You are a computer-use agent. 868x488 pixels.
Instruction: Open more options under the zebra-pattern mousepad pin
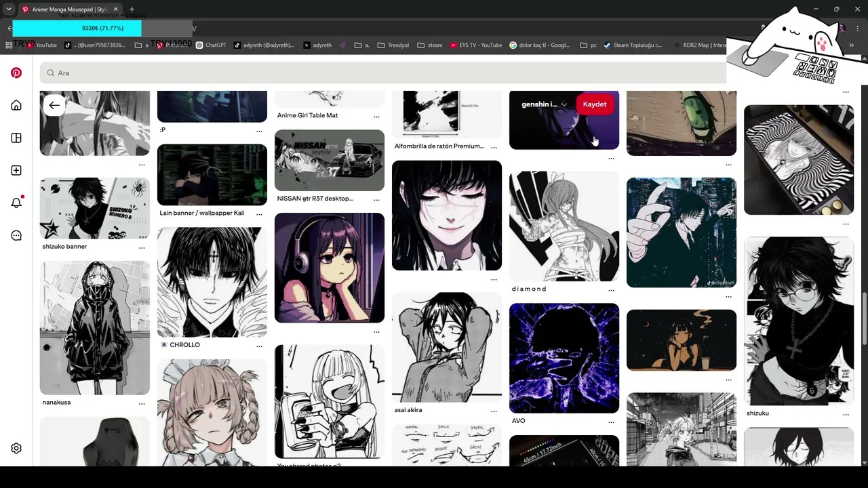click(x=846, y=224)
